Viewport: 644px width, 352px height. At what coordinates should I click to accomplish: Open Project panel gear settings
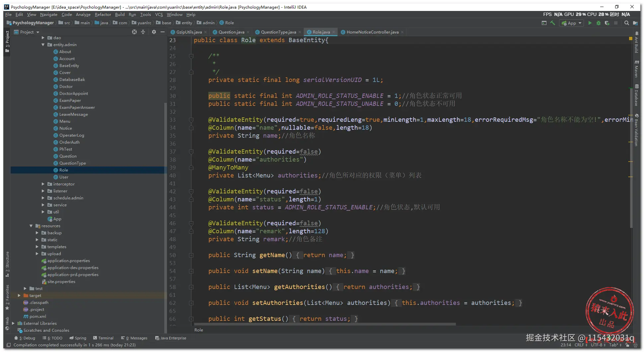(x=154, y=32)
